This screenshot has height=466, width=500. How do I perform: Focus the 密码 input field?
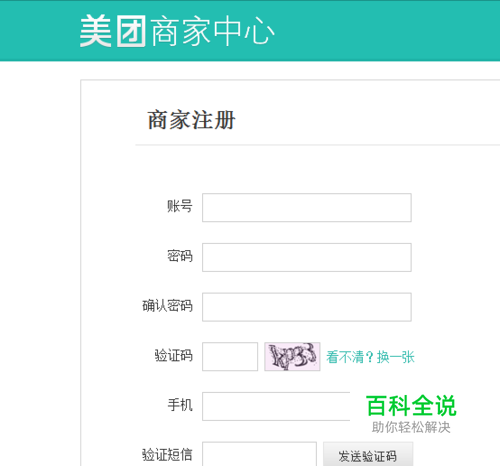[307, 257]
